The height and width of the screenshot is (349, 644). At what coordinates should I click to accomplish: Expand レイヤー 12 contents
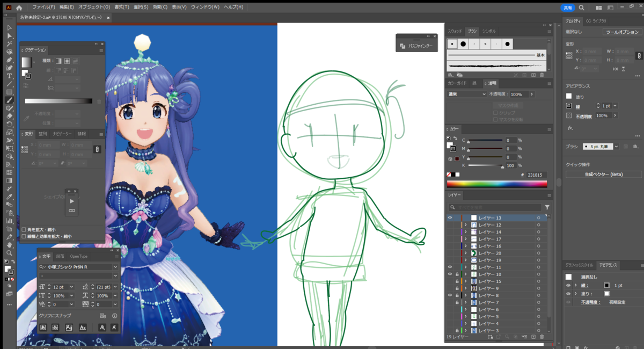[x=466, y=225]
